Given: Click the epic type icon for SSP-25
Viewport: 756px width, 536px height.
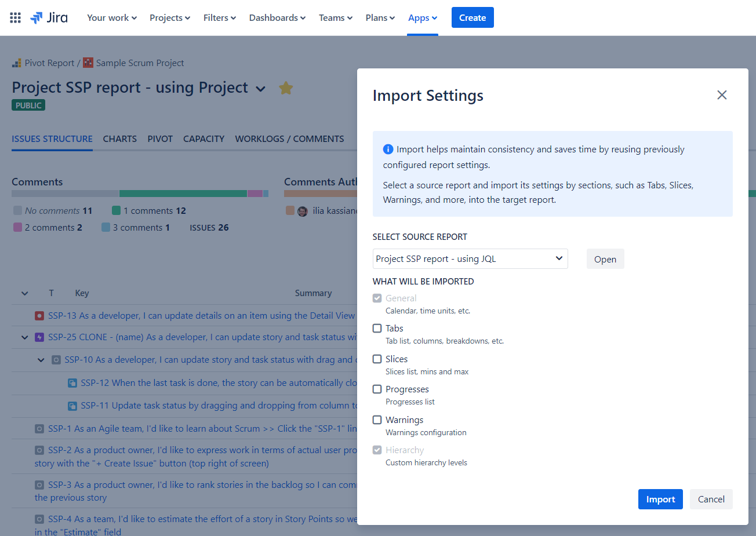Looking at the screenshot, I should 39,337.
